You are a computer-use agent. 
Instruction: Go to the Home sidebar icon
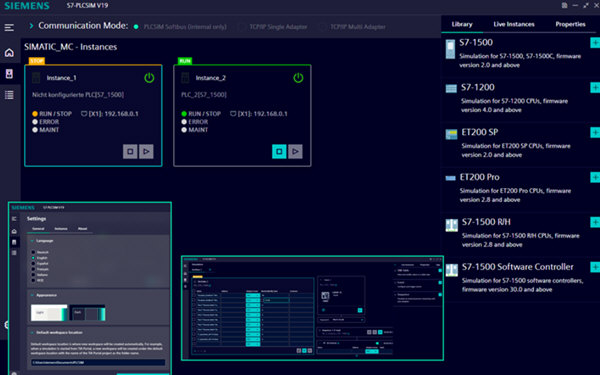tap(9, 52)
